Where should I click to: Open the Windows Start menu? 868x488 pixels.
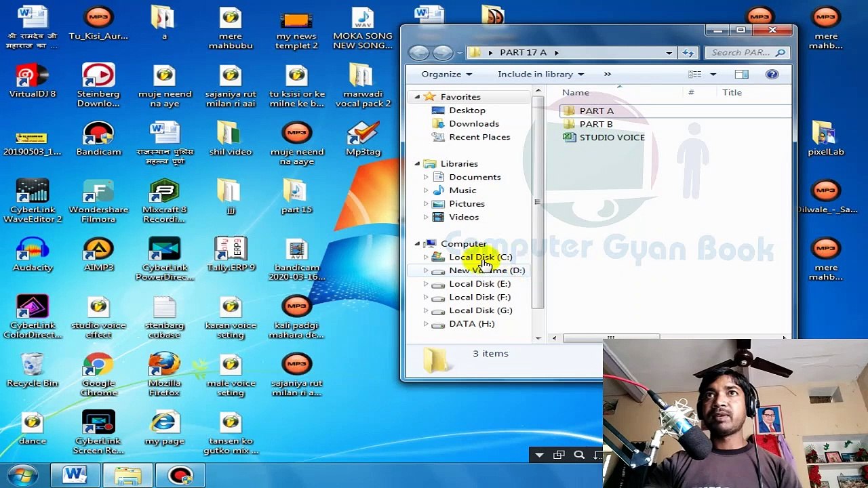click(x=22, y=474)
